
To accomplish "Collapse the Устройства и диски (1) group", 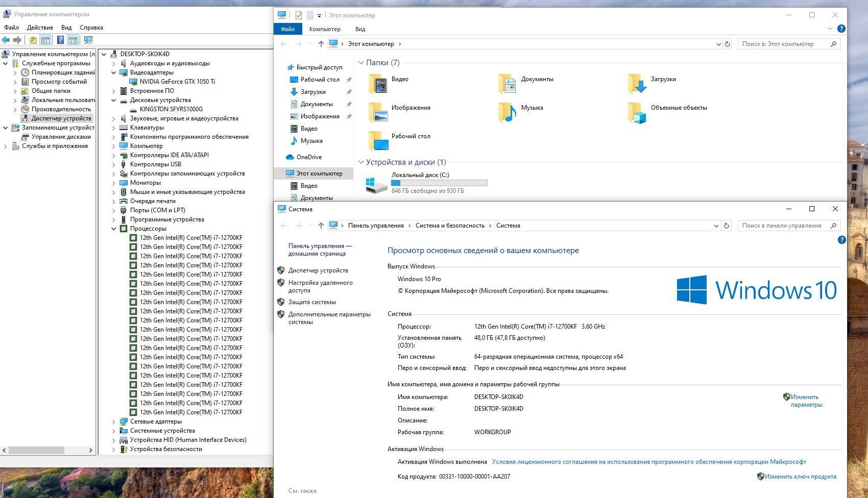I will pos(361,162).
